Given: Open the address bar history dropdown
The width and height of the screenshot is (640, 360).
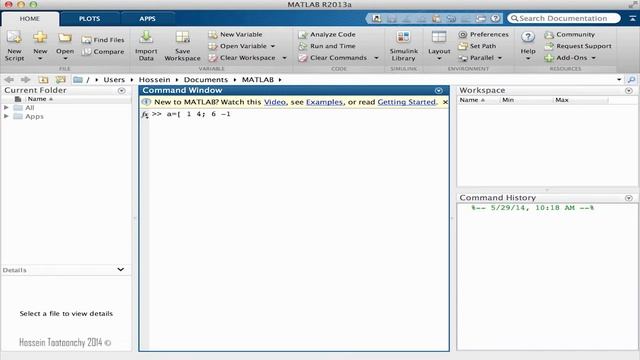Looking at the screenshot, I should tap(619, 80).
